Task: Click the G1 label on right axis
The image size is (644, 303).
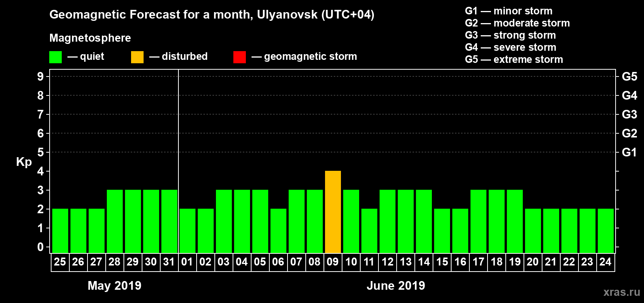Action: (630, 152)
